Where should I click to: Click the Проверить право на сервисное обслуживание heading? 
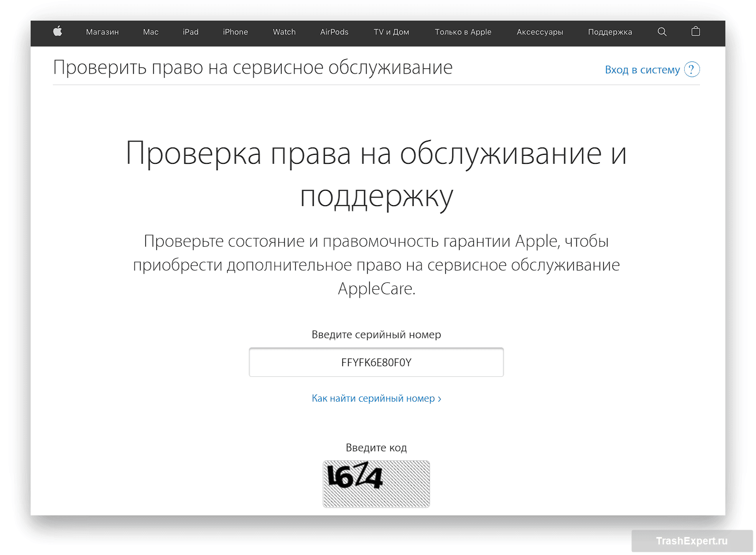(253, 68)
